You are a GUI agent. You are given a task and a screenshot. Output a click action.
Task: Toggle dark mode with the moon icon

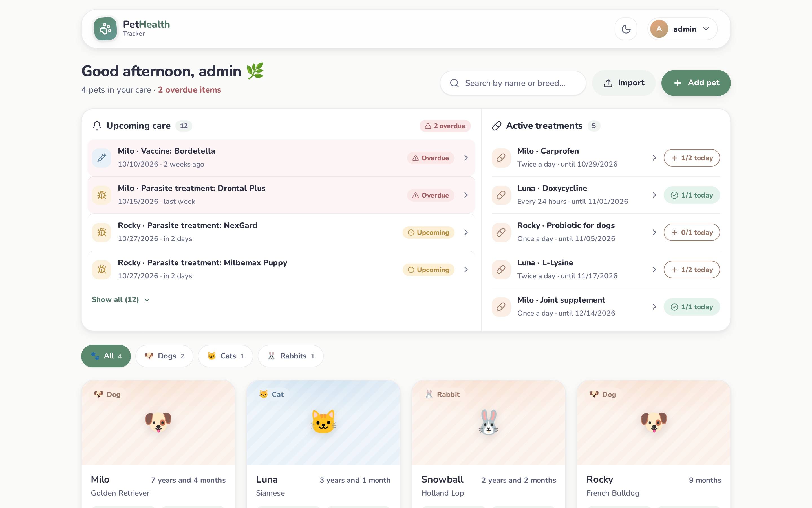point(626,29)
